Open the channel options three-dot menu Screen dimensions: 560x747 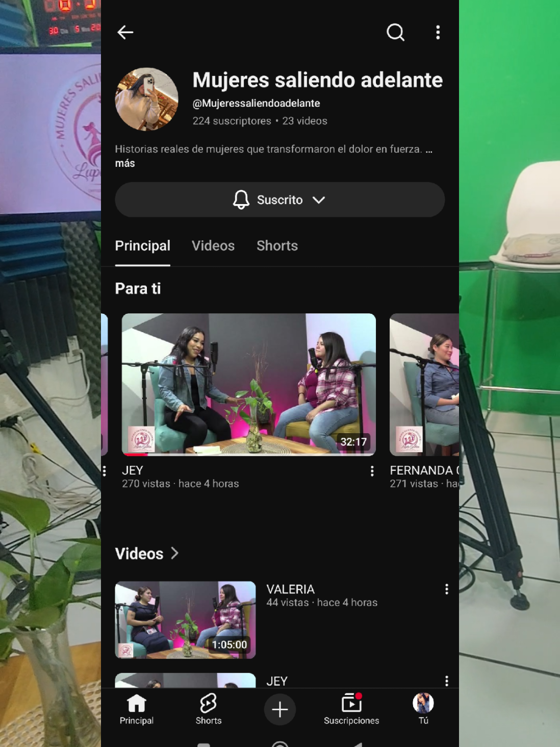438,33
